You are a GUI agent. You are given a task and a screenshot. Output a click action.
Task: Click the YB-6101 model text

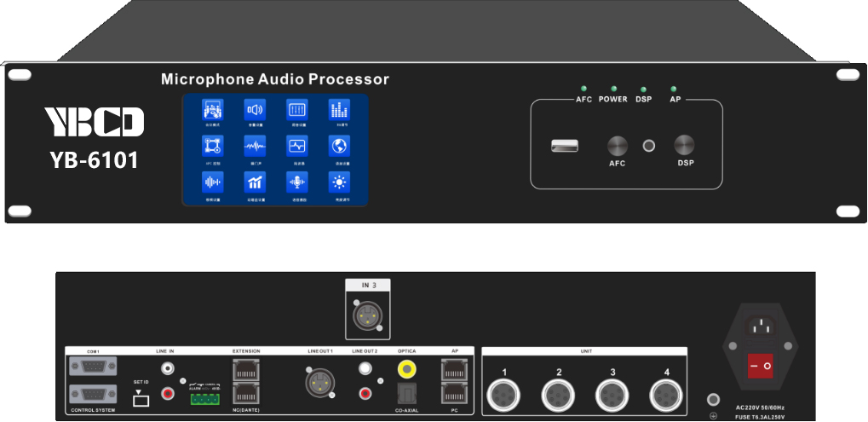click(x=94, y=160)
